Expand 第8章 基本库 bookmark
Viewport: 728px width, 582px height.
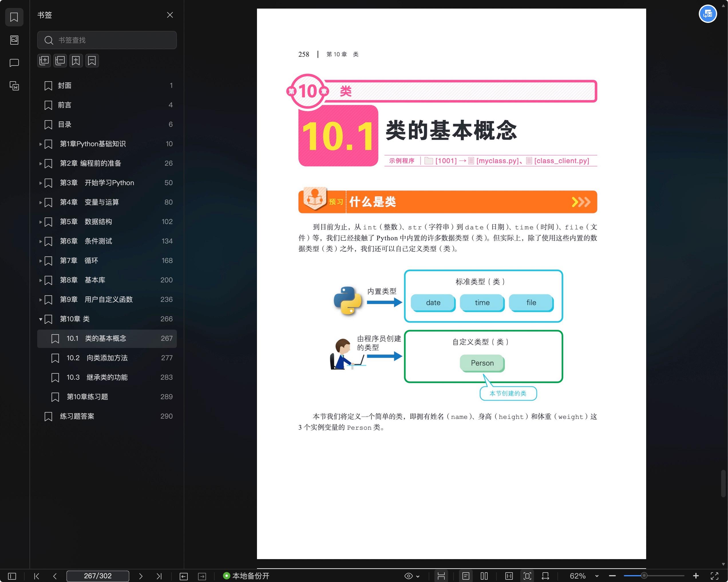point(41,280)
